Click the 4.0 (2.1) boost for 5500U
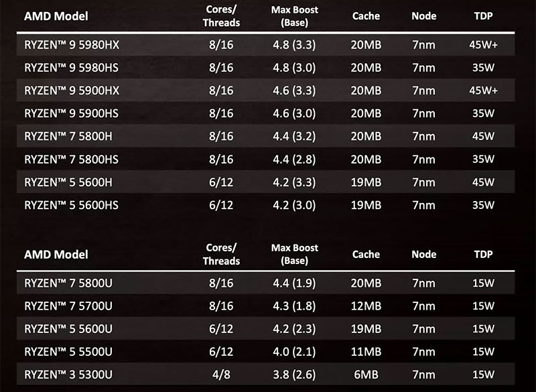Viewport: 536px width, 392px height. (294, 352)
